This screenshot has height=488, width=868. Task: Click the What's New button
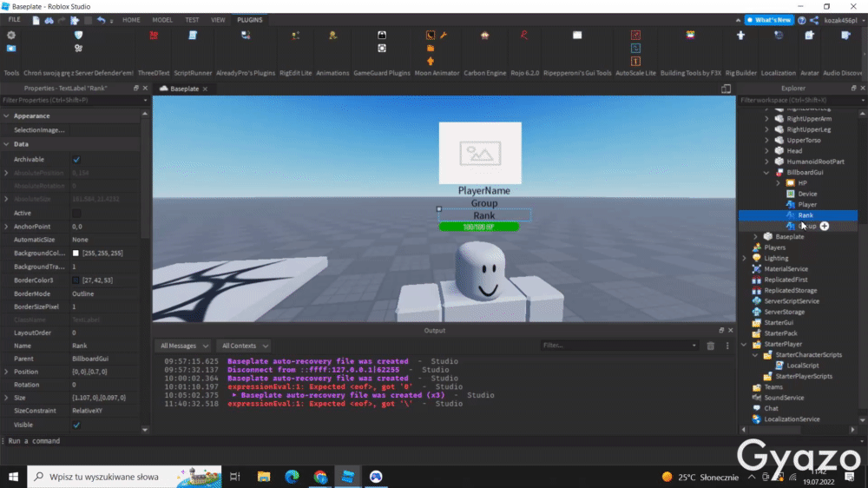pos(769,20)
